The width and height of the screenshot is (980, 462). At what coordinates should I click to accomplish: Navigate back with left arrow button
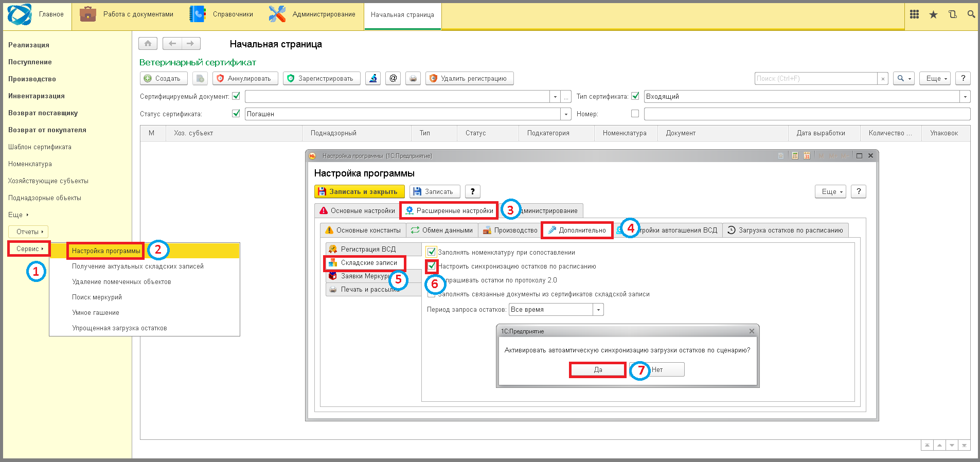click(172, 44)
